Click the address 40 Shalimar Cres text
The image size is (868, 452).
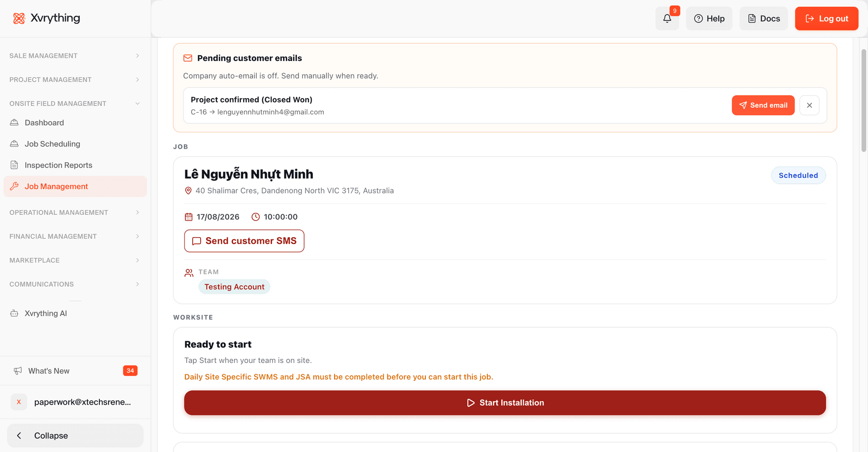(295, 191)
